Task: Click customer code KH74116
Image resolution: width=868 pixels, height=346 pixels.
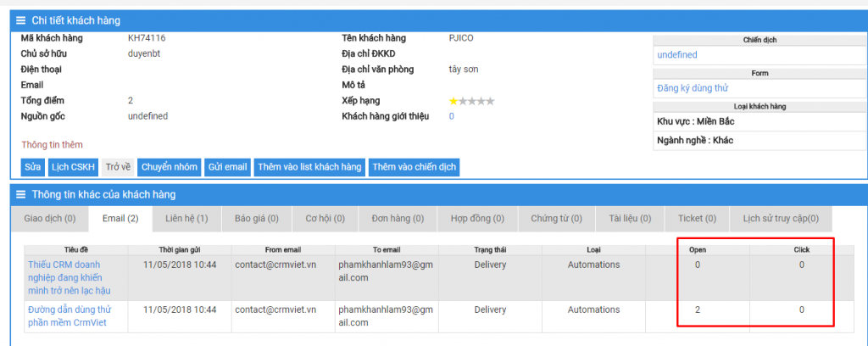Action: [x=147, y=38]
